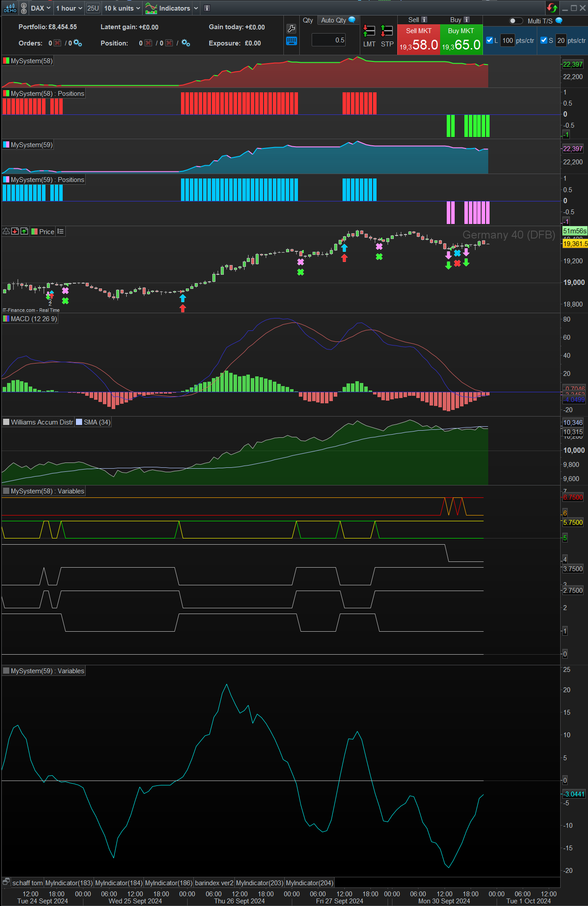The height and width of the screenshot is (906, 588).
Task: Click the Auto Qty help bubble
Action: point(352,20)
